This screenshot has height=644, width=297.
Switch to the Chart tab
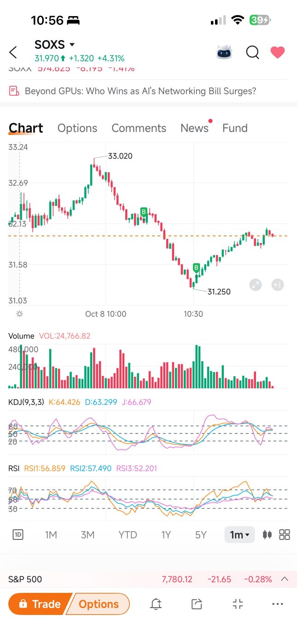(x=26, y=128)
